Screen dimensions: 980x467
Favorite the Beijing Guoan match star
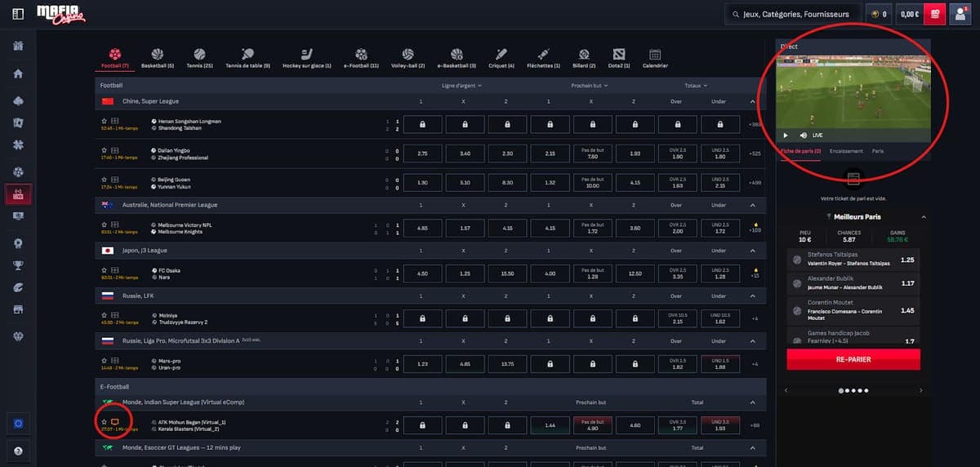coord(105,180)
